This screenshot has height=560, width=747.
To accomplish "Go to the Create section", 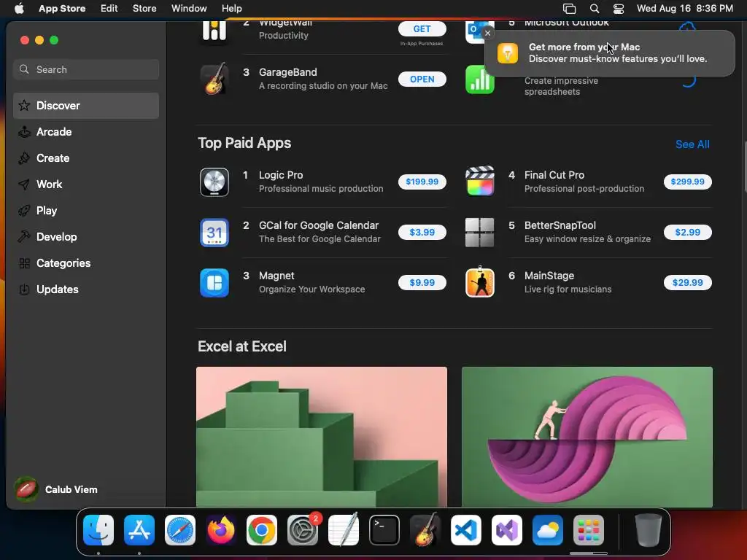I will click(86, 158).
